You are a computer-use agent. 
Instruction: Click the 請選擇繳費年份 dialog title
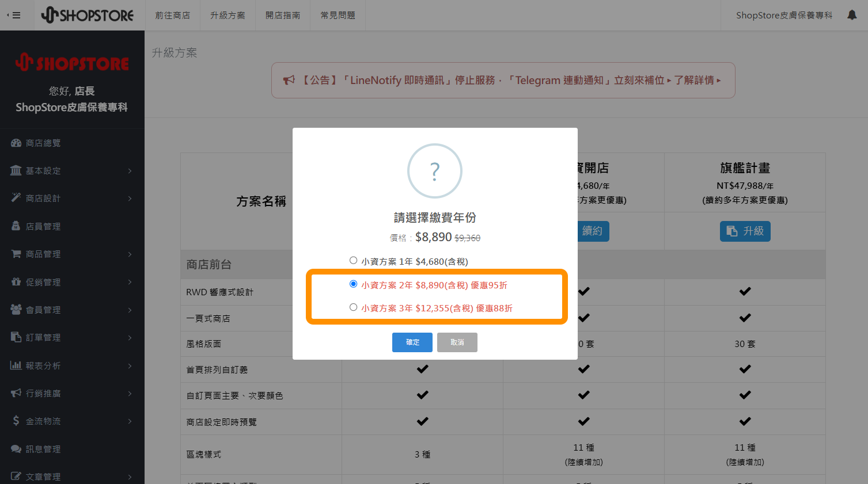pyautogui.click(x=435, y=218)
